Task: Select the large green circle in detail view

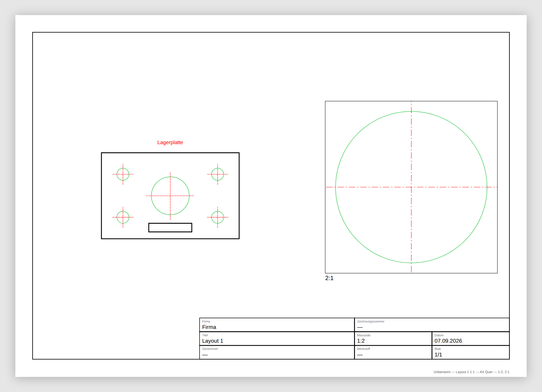Action: pyautogui.click(x=411, y=187)
